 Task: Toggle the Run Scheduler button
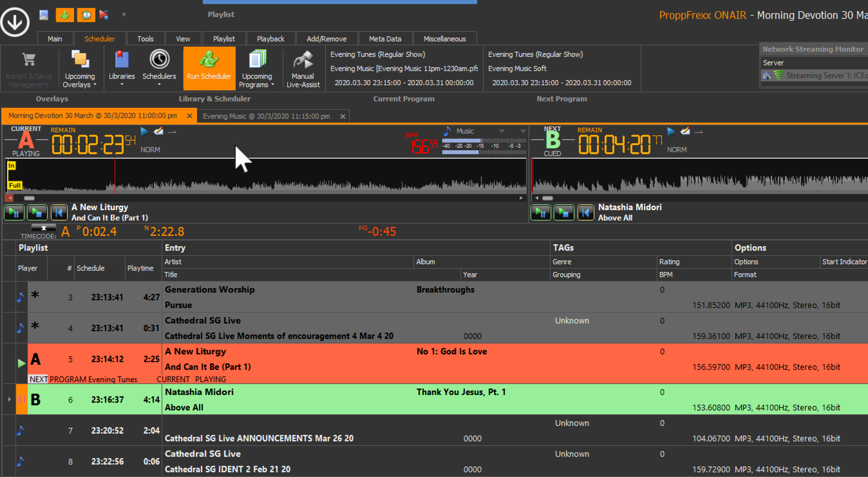pos(209,68)
